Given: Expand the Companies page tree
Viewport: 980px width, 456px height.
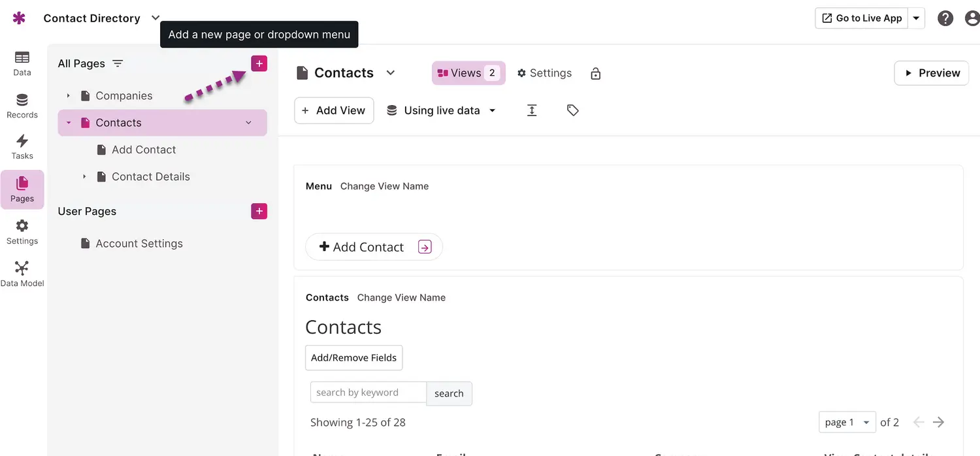Looking at the screenshot, I should (x=68, y=96).
